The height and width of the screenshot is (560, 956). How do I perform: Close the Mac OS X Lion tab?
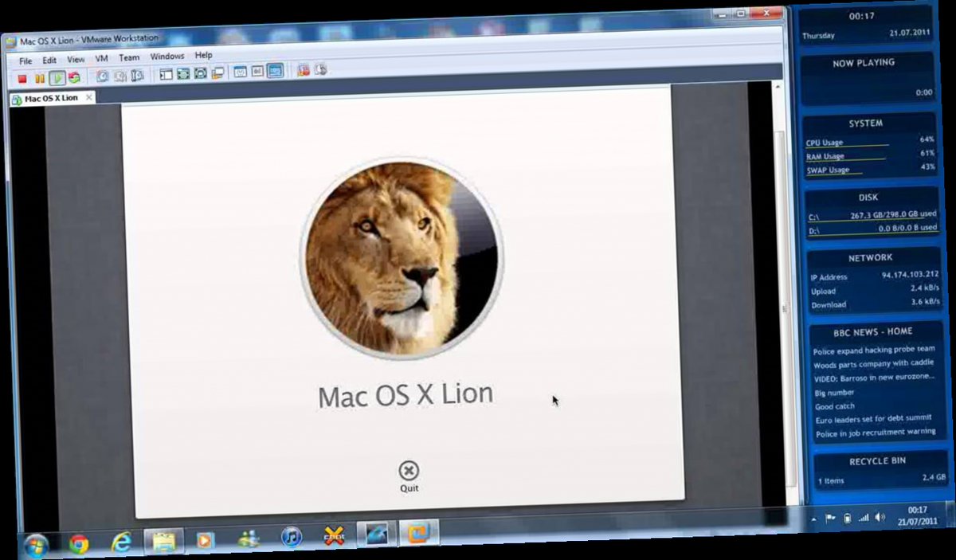[88, 97]
